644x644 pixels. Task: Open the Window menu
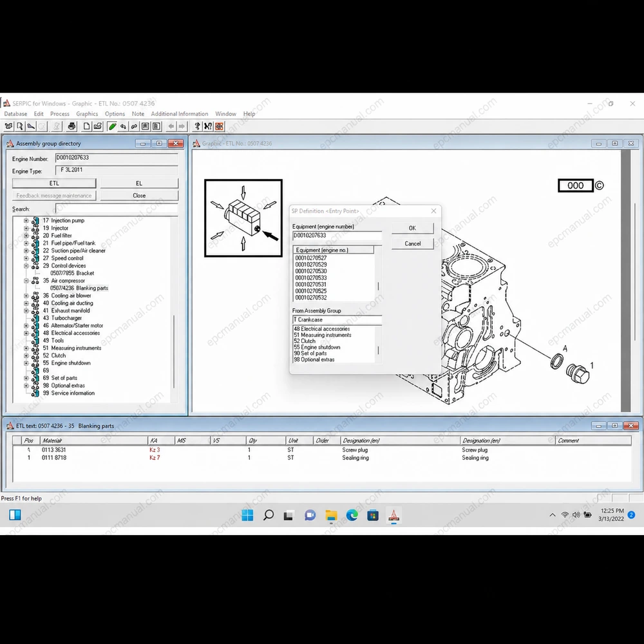tap(225, 114)
